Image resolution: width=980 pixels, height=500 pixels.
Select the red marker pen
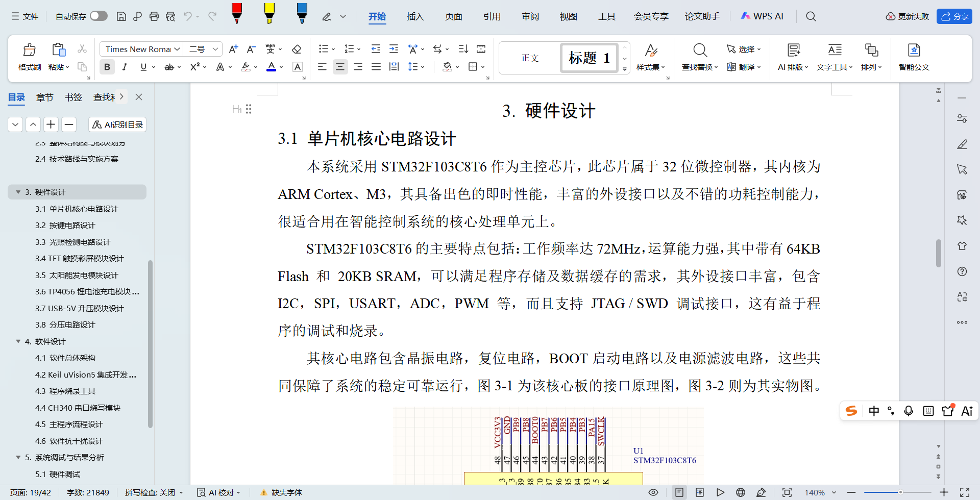pyautogui.click(x=236, y=13)
